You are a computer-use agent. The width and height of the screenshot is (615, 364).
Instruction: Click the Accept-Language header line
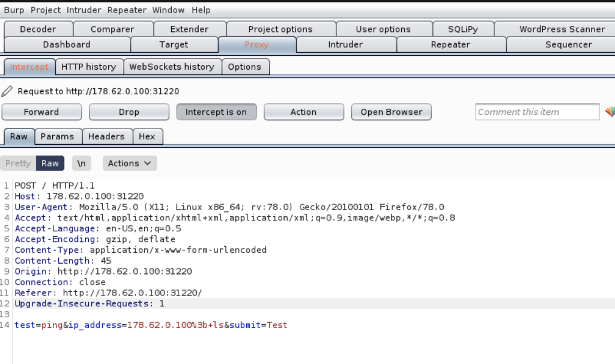click(x=98, y=229)
